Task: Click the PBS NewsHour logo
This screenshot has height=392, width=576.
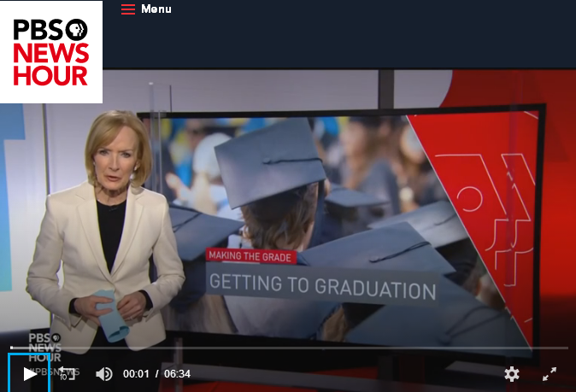Action: (x=51, y=52)
